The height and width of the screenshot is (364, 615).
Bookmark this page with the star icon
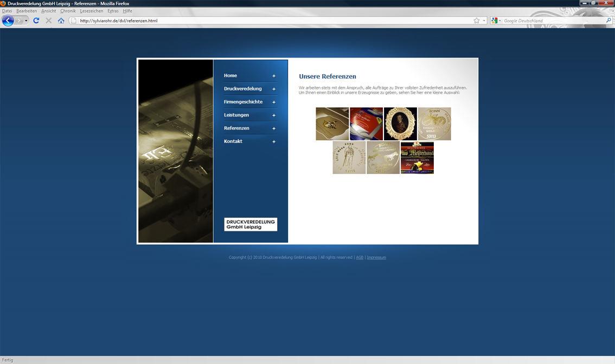[477, 21]
